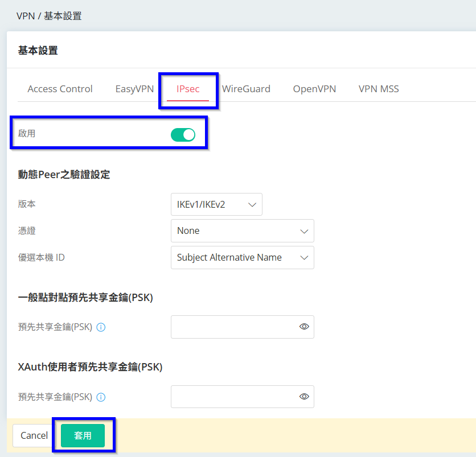Go to the WireGuard tab

click(246, 89)
